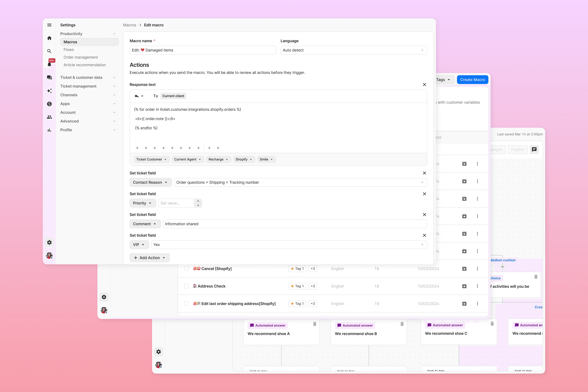Tick checkbox for Edit last order shipping address
This screenshot has height=392, width=588.
point(186,304)
